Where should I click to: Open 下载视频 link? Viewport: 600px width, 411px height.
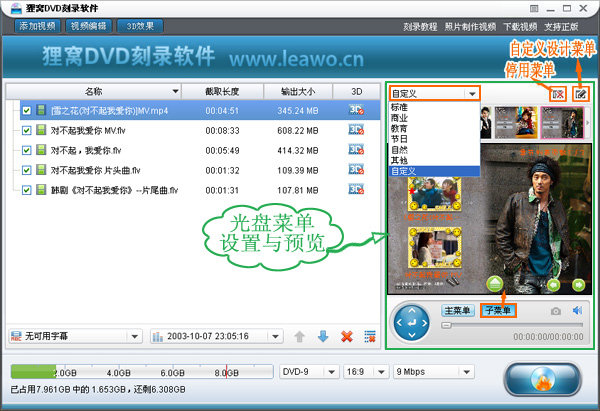[x=520, y=27]
